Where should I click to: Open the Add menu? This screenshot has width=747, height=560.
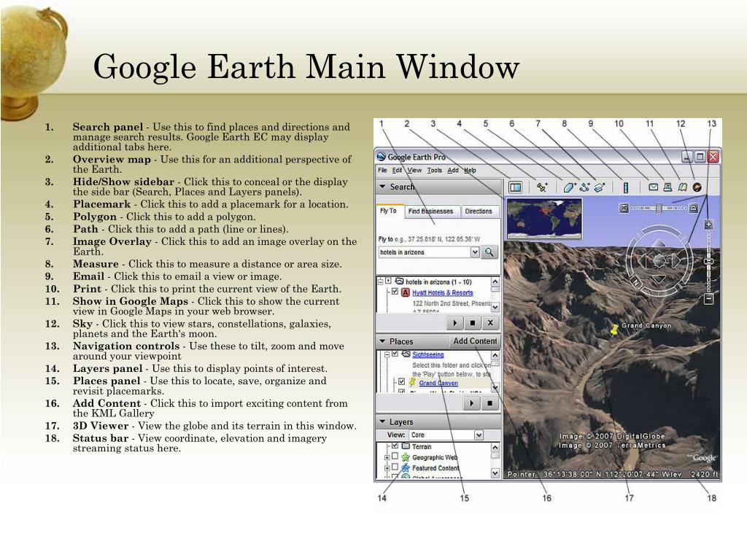(452, 170)
